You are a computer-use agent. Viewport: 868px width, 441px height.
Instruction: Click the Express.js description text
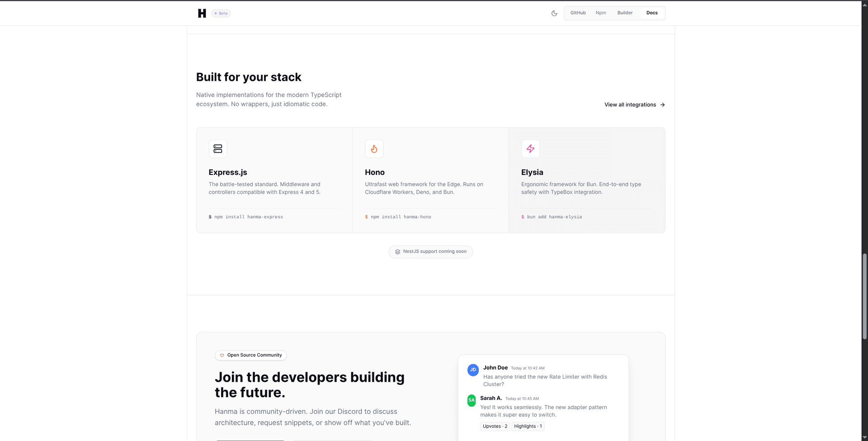264,188
